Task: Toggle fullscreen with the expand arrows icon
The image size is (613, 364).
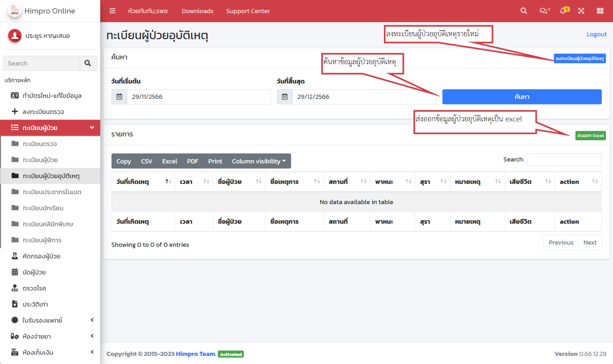Action: coord(581,11)
